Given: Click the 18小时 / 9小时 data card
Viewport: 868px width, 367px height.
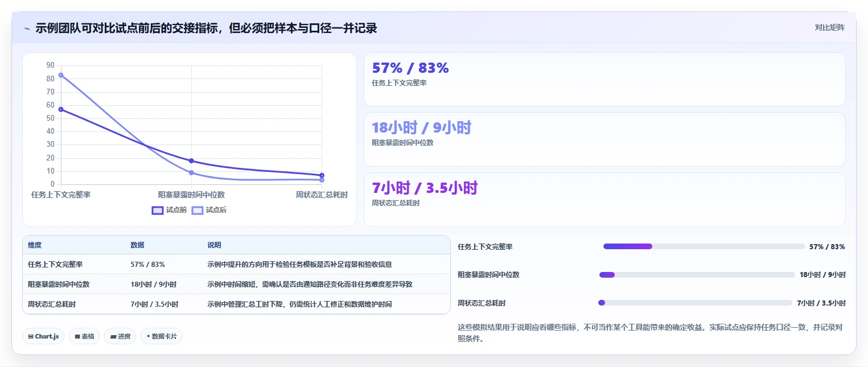Looking at the screenshot, I should tap(604, 139).
